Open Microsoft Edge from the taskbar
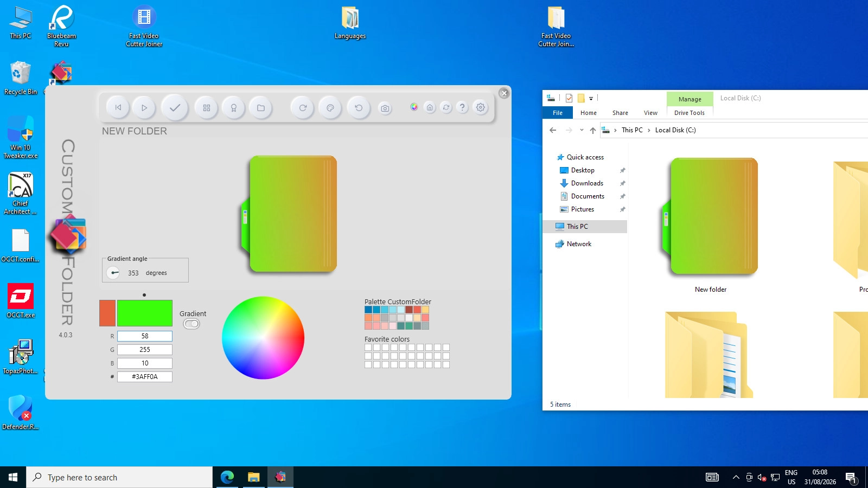 227,477
